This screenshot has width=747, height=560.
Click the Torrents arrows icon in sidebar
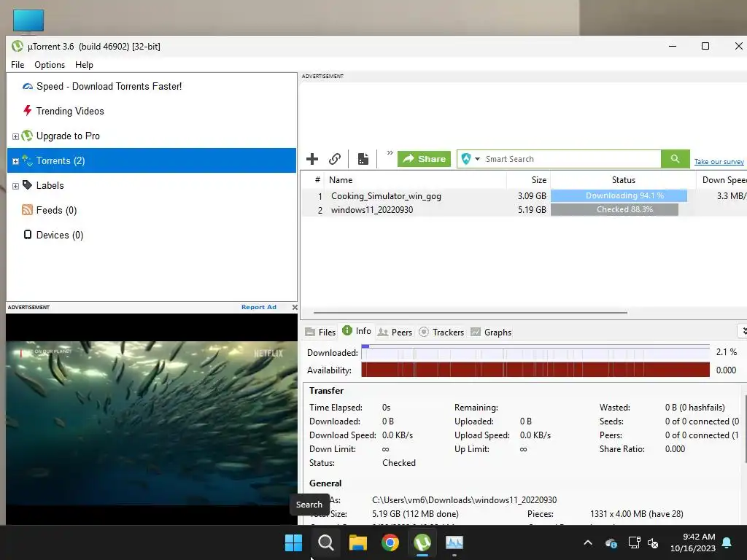pos(27,160)
